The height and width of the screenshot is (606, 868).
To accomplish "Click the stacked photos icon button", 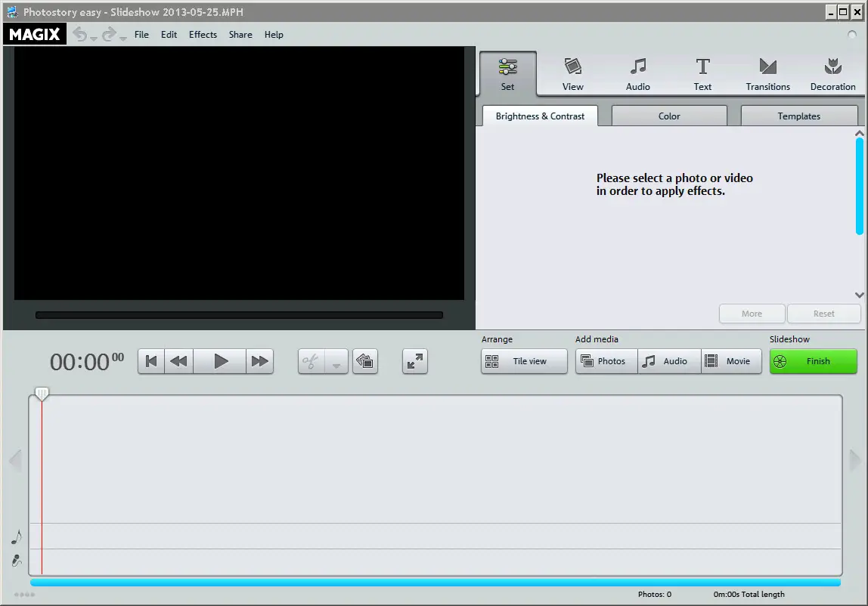I will coord(364,361).
